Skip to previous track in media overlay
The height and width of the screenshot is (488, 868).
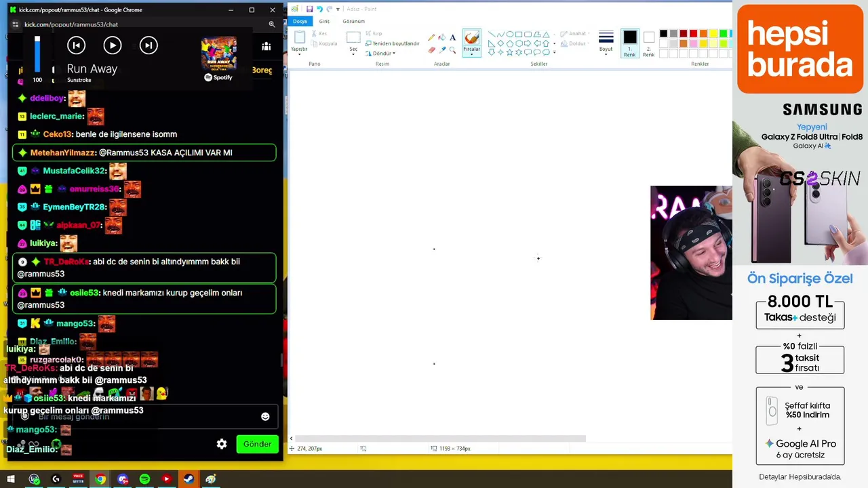click(x=76, y=45)
